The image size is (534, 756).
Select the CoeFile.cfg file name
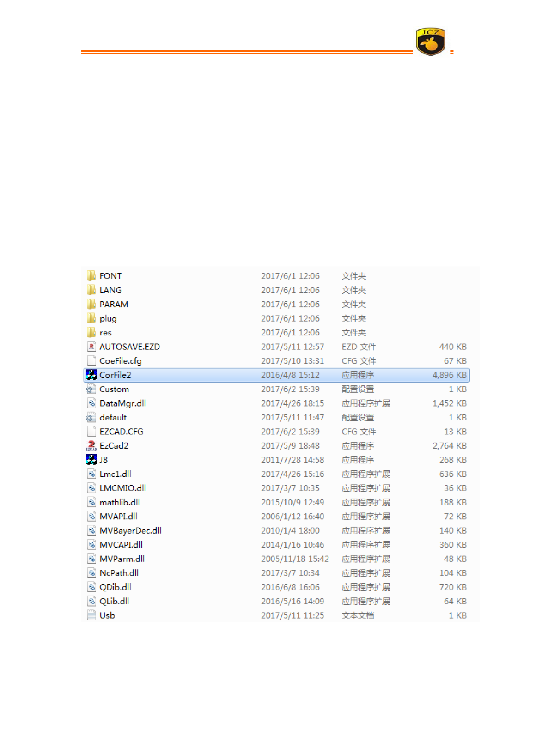[x=121, y=361]
